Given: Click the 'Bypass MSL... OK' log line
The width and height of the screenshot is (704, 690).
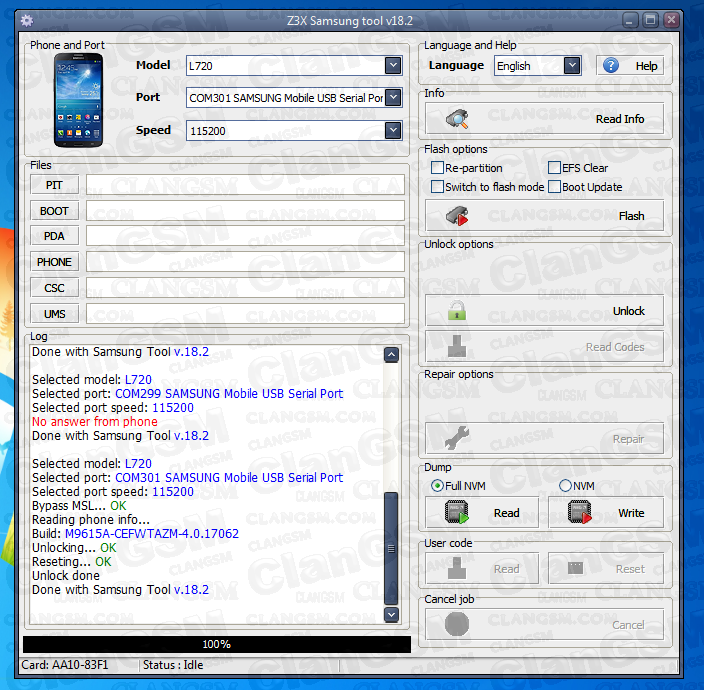Looking at the screenshot, I should 79,505.
